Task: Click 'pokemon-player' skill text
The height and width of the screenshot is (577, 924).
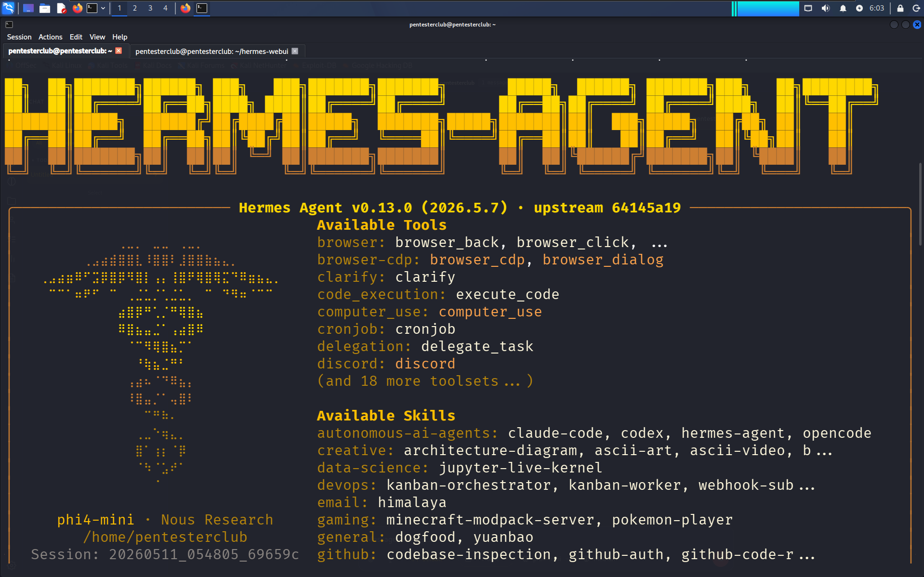Action: point(672,520)
